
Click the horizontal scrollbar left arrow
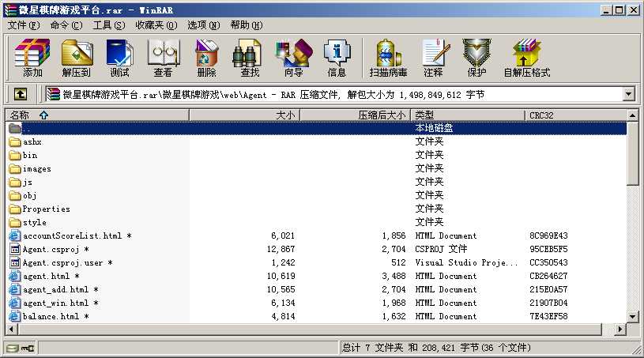pyautogui.click(x=12, y=329)
